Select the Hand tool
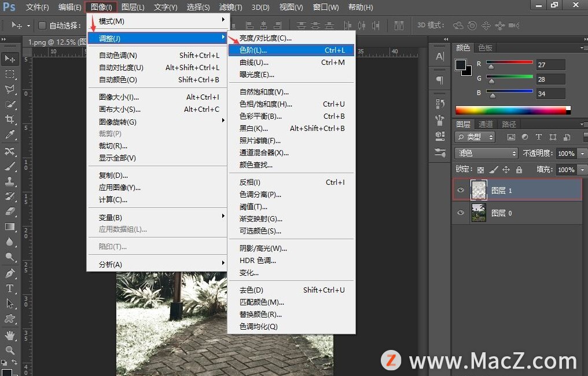This screenshot has height=376, width=588. [10, 335]
